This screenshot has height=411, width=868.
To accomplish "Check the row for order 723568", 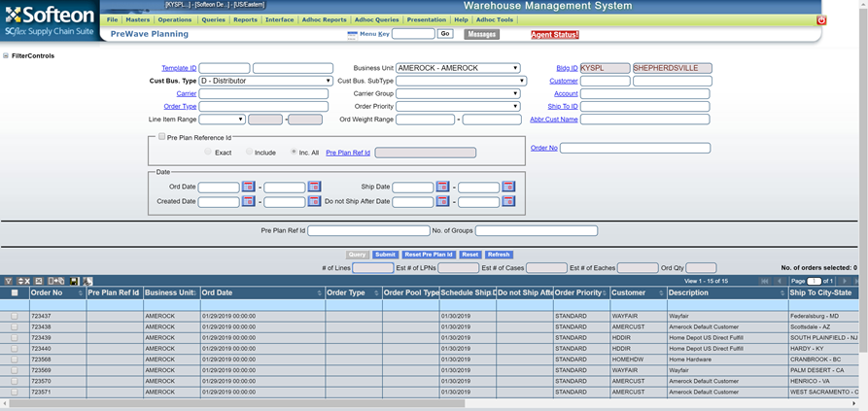I will 15,360.
